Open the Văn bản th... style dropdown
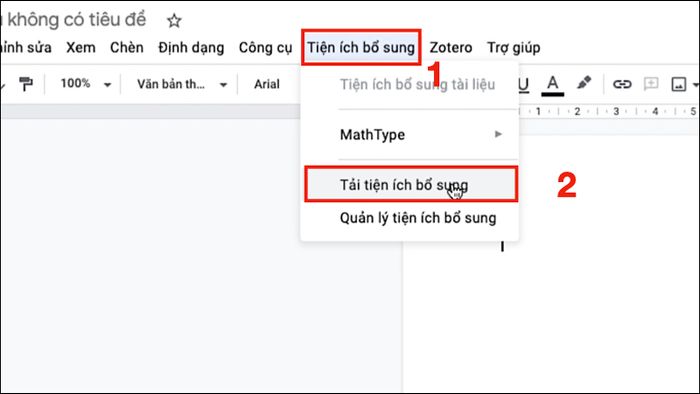The height and width of the screenshot is (394, 700). coord(182,84)
